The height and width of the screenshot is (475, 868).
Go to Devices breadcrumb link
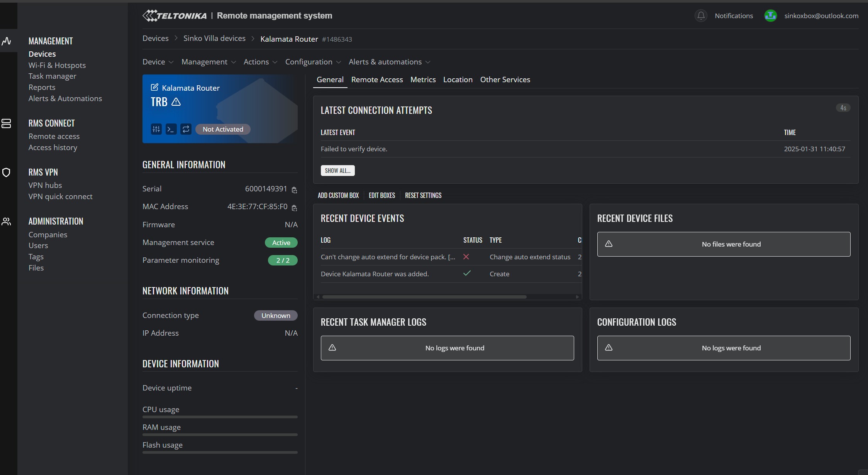(155, 38)
